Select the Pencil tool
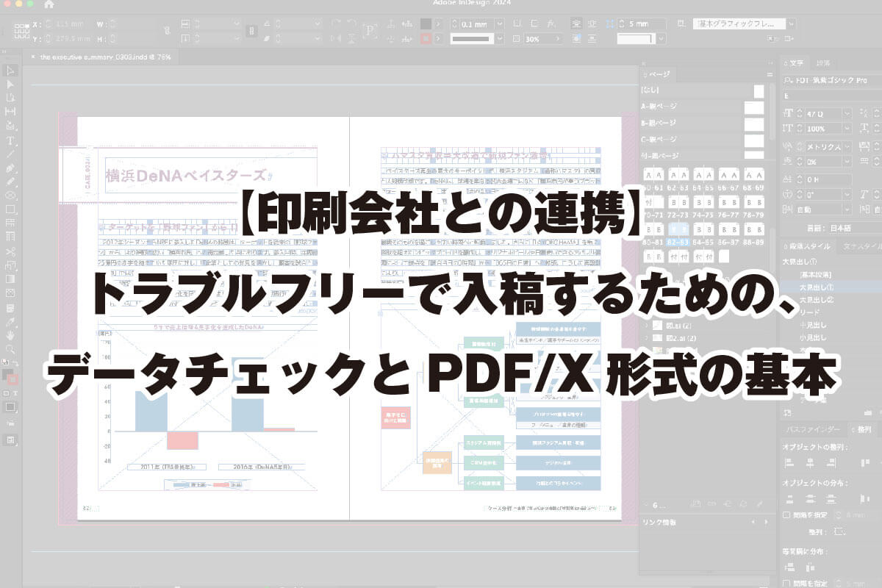 [10, 182]
